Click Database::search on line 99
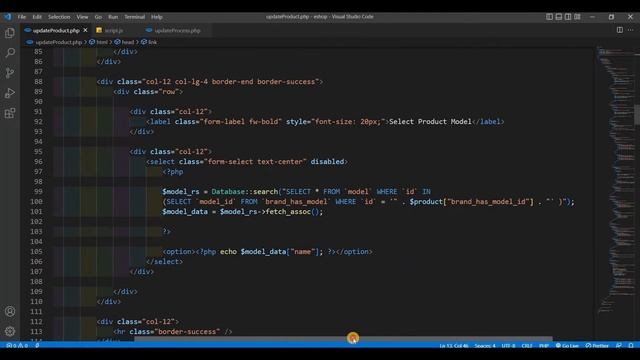640x360 pixels. pyautogui.click(x=244, y=191)
